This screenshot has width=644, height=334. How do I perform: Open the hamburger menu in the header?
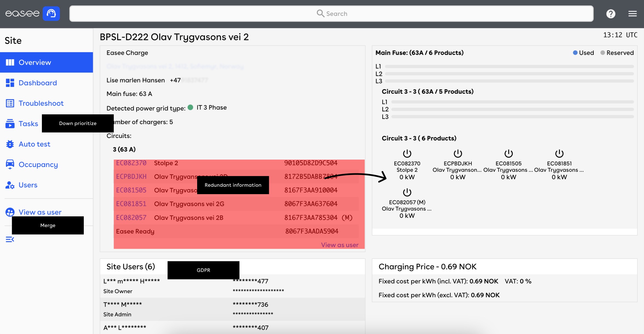[632, 14]
